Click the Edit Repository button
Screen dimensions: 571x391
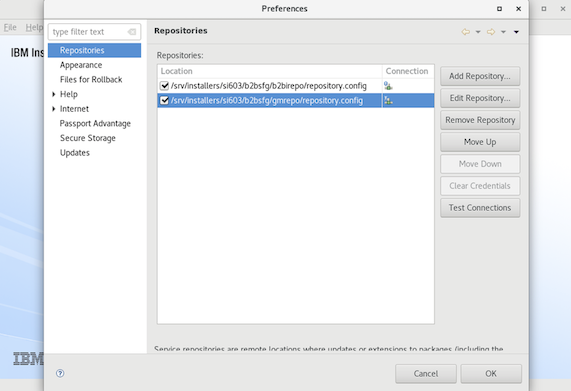click(480, 98)
